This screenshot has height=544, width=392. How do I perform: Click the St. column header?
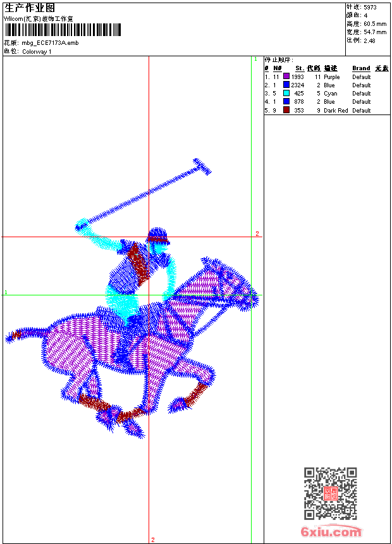coord(300,68)
